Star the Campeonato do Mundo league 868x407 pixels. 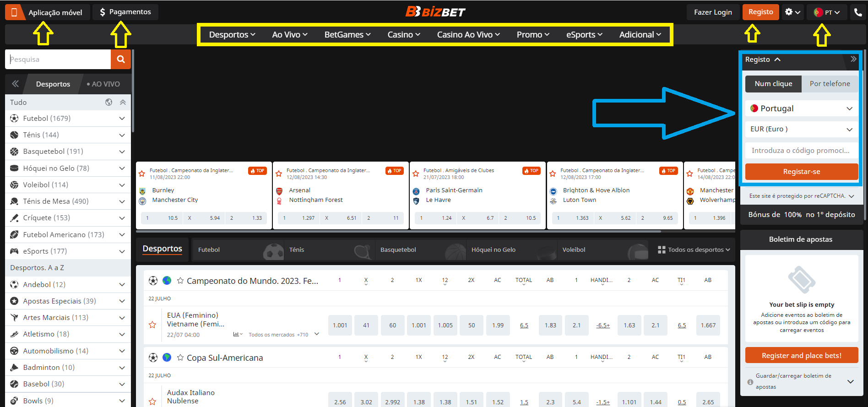[180, 281]
